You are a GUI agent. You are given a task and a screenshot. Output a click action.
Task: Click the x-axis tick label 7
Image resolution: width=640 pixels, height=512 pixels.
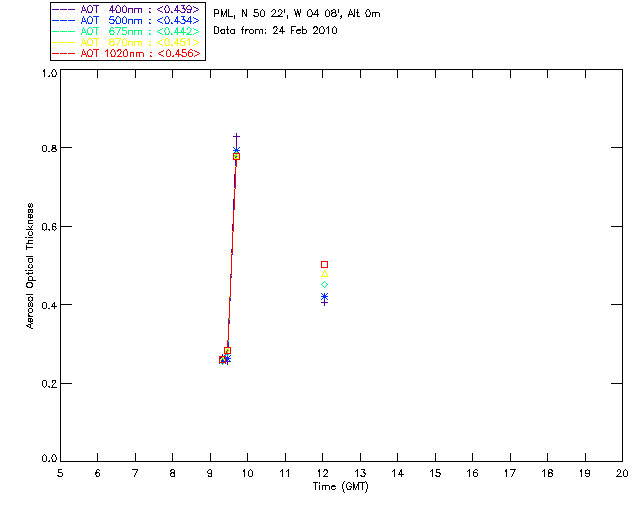[135, 473]
